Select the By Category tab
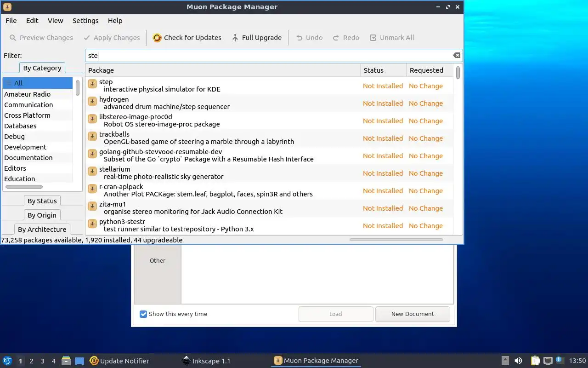 (42, 68)
